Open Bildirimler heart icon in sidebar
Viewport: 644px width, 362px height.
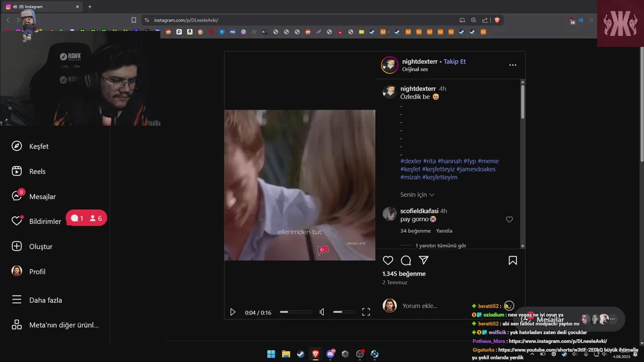pos(17,221)
